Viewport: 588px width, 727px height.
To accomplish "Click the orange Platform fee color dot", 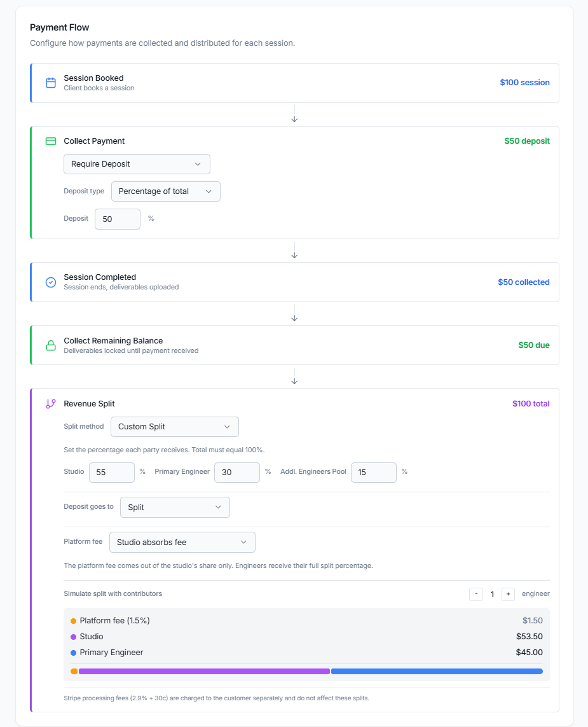I will [x=73, y=621].
